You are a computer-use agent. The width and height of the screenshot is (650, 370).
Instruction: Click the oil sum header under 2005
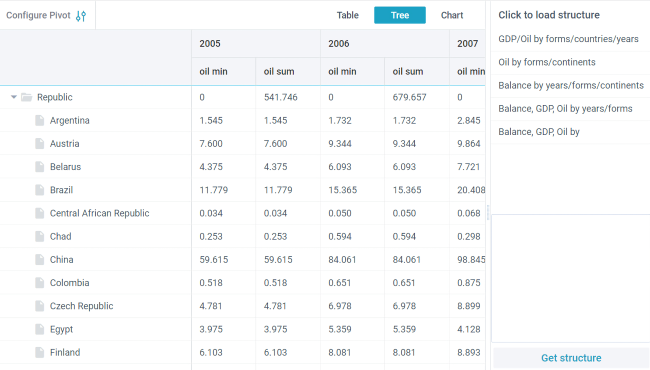[288, 71]
